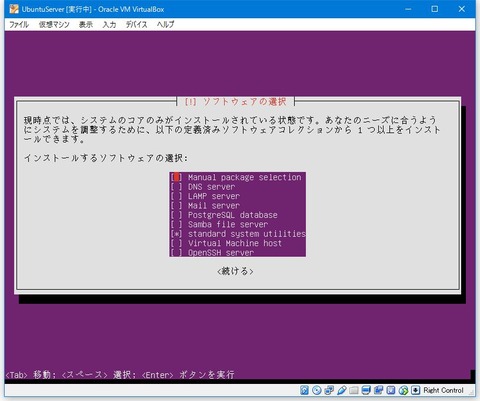The height and width of the screenshot is (401, 480).
Task: Click the gray shared folders status icon
Action: pyautogui.click(x=354, y=390)
